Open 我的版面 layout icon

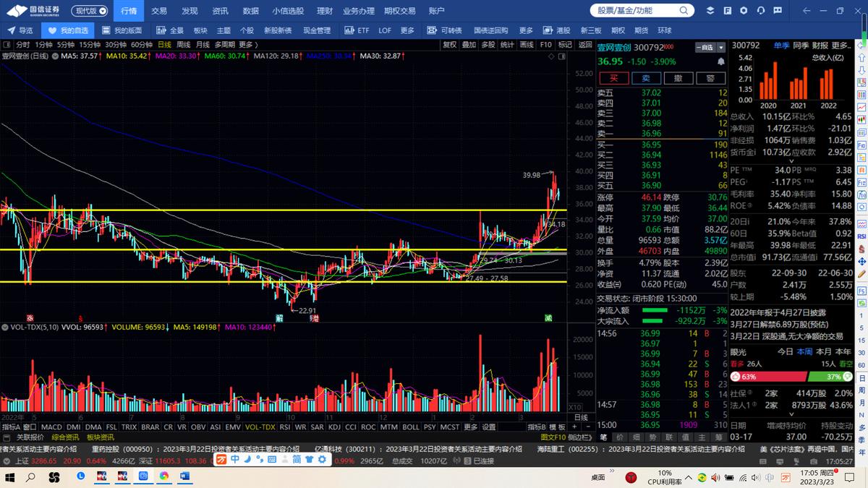tap(122, 30)
